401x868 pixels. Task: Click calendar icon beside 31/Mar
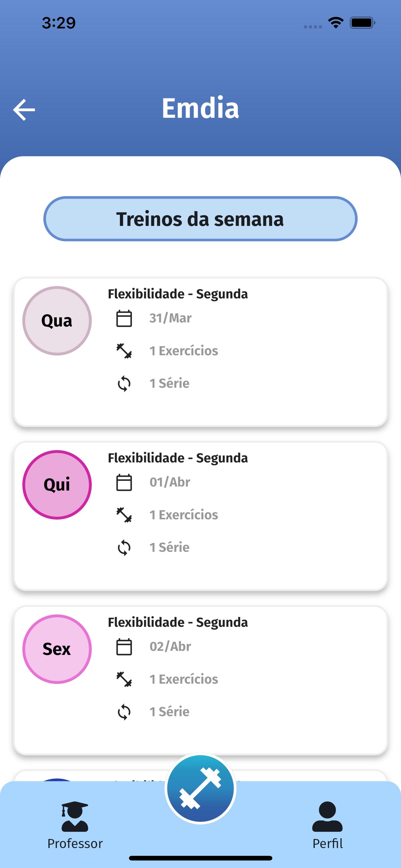point(124,318)
